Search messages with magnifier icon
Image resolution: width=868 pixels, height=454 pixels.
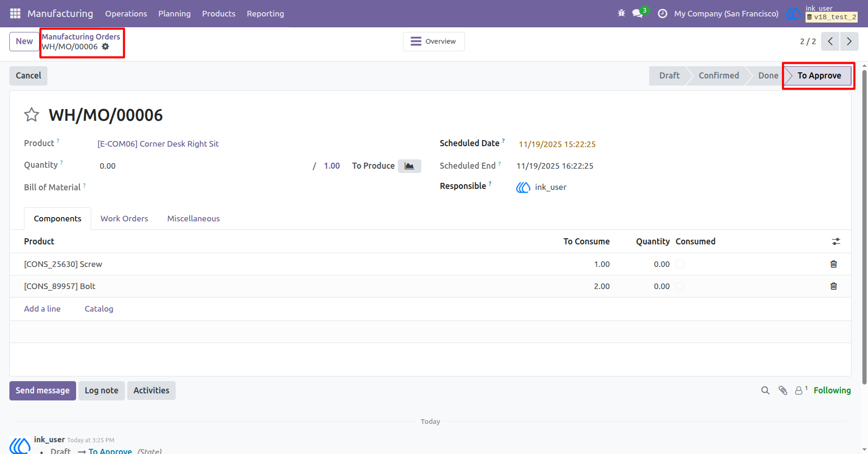[x=765, y=391]
